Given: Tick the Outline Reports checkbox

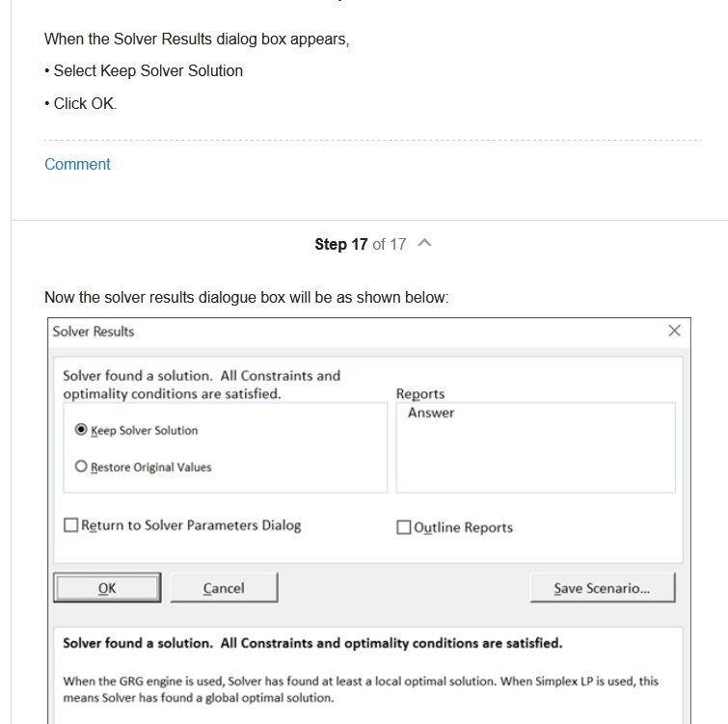Looking at the screenshot, I should pos(404,527).
